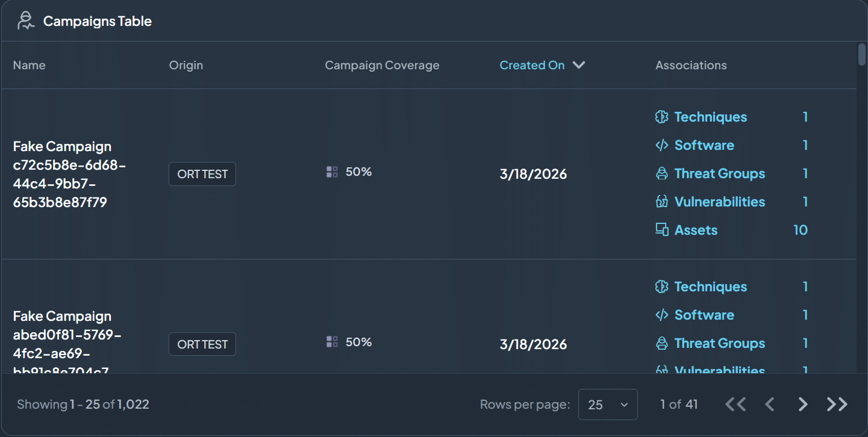Open the Rows per page dropdown
This screenshot has height=437, width=868.
tap(607, 404)
